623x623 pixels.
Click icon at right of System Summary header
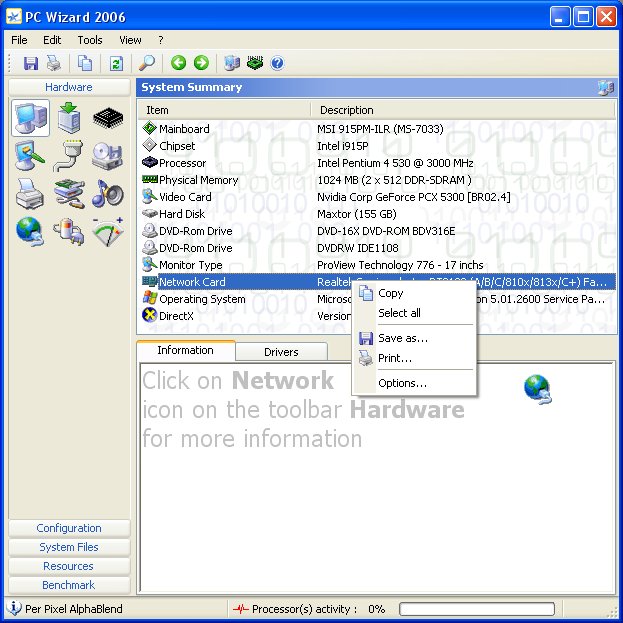[606, 88]
